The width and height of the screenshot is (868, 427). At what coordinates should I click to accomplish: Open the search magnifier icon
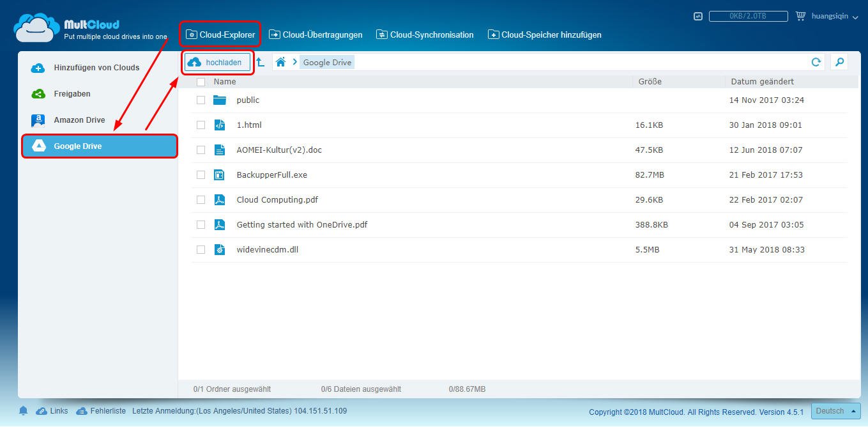point(840,62)
